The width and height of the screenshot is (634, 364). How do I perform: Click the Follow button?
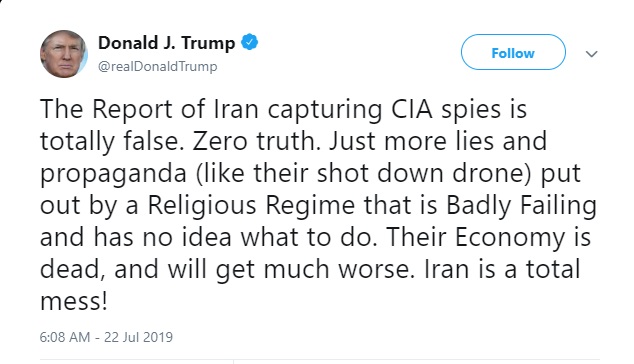pos(513,52)
